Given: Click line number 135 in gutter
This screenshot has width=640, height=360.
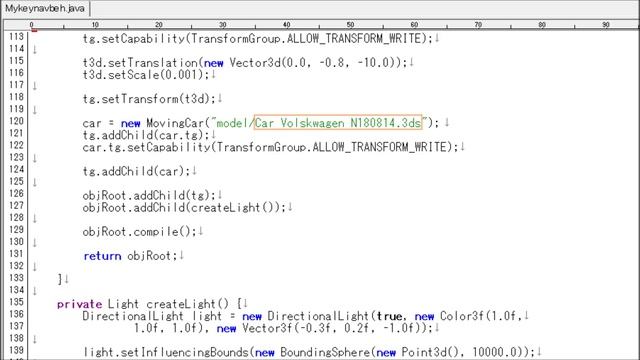Looking at the screenshot, I should pos(16,302).
